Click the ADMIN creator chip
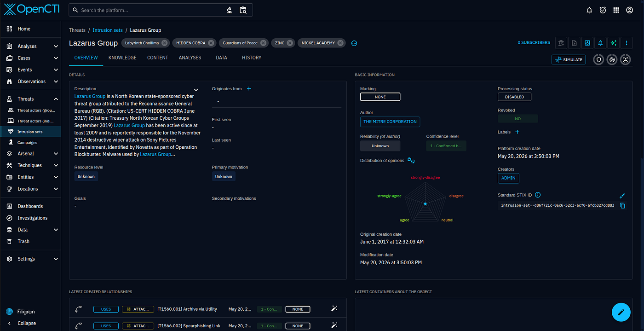 point(508,178)
